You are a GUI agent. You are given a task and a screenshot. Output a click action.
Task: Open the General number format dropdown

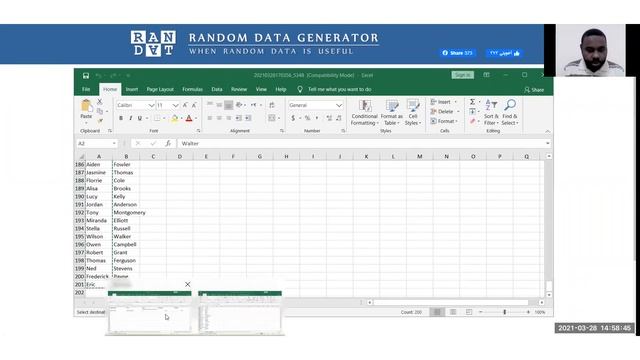click(339, 105)
